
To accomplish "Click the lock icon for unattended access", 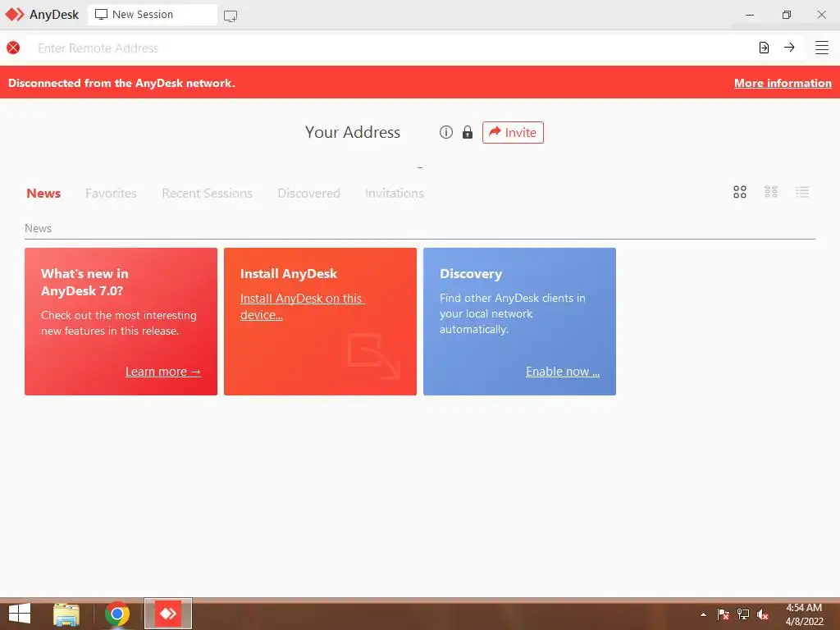I will point(468,132).
